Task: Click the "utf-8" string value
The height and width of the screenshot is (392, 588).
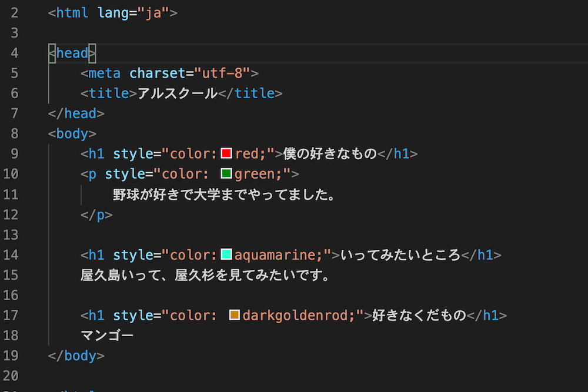Action: click(222, 73)
